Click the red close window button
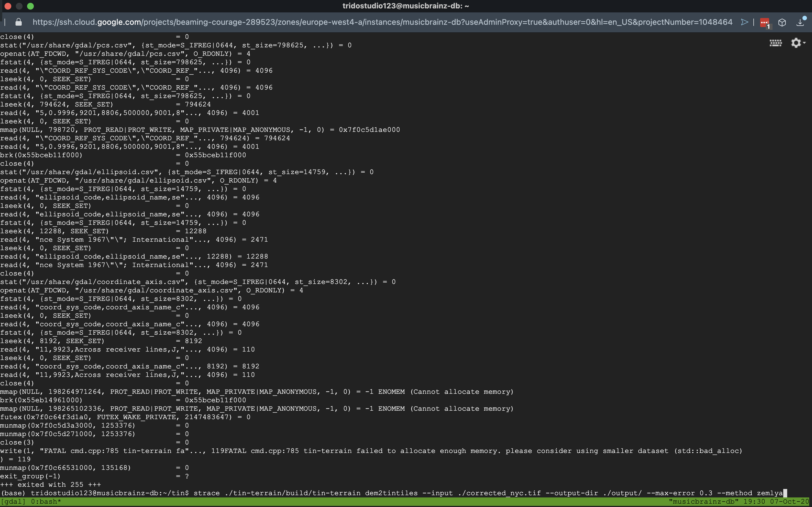812x507 pixels. point(8,6)
